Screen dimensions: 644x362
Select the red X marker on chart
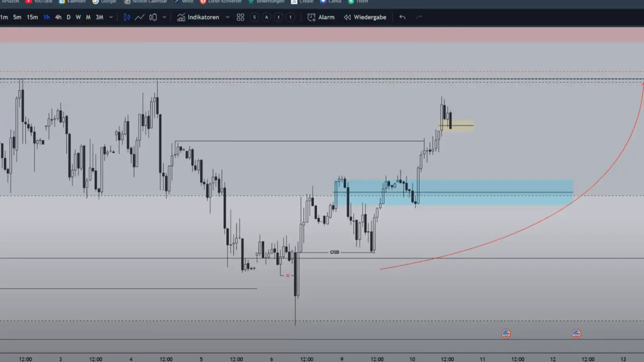click(287, 275)
